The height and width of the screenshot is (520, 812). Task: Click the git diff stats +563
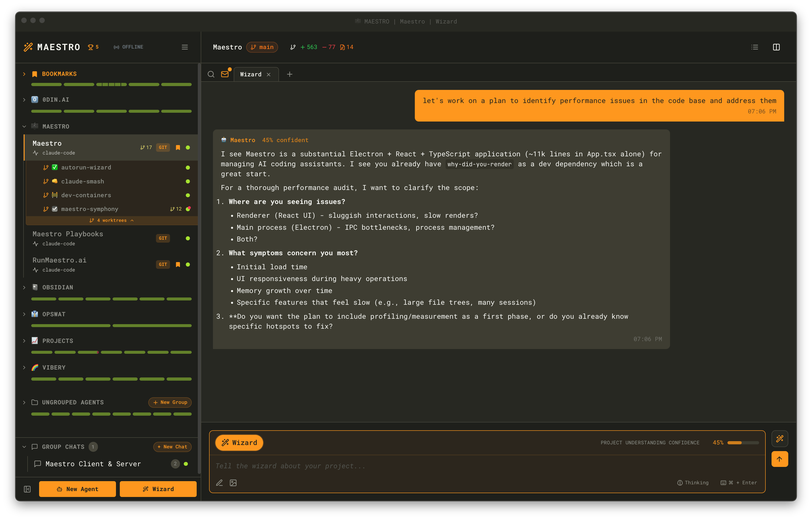click(x=309, y=47)
